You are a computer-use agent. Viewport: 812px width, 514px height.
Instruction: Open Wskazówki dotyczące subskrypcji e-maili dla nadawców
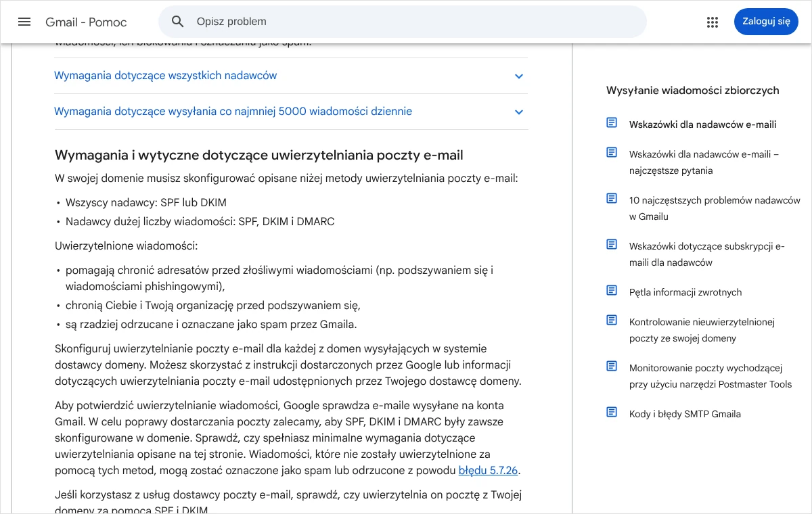click(x=707, y=254)
